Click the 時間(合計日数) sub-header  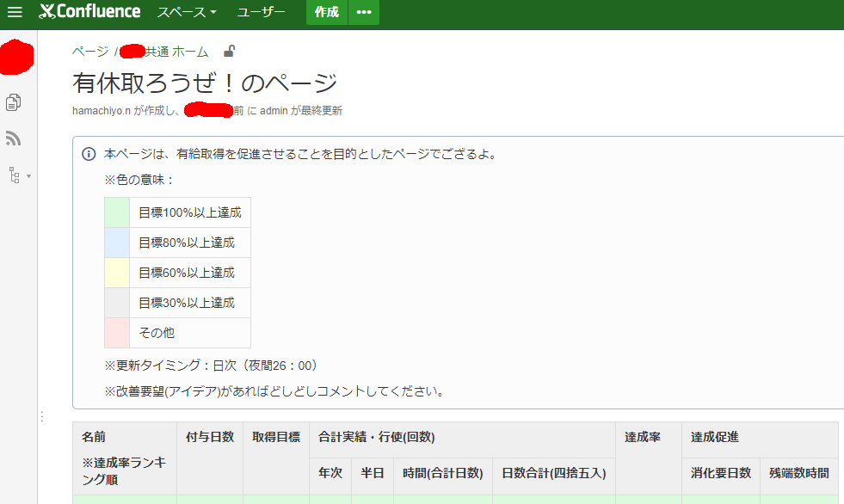[443, 473]
